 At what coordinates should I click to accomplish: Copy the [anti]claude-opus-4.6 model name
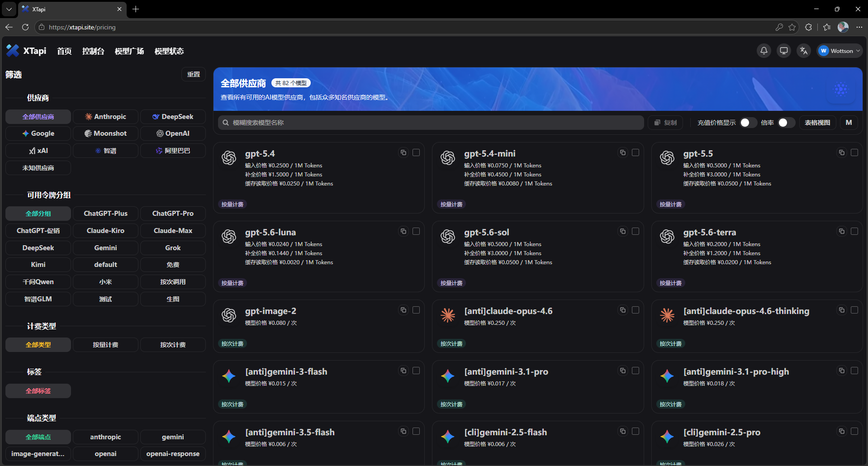623,310
